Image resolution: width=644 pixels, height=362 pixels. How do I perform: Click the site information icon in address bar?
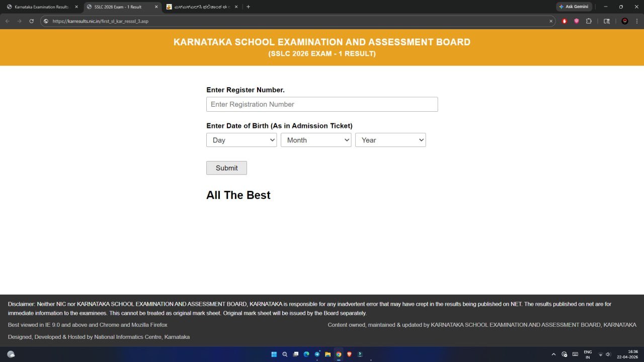point(46,21)
